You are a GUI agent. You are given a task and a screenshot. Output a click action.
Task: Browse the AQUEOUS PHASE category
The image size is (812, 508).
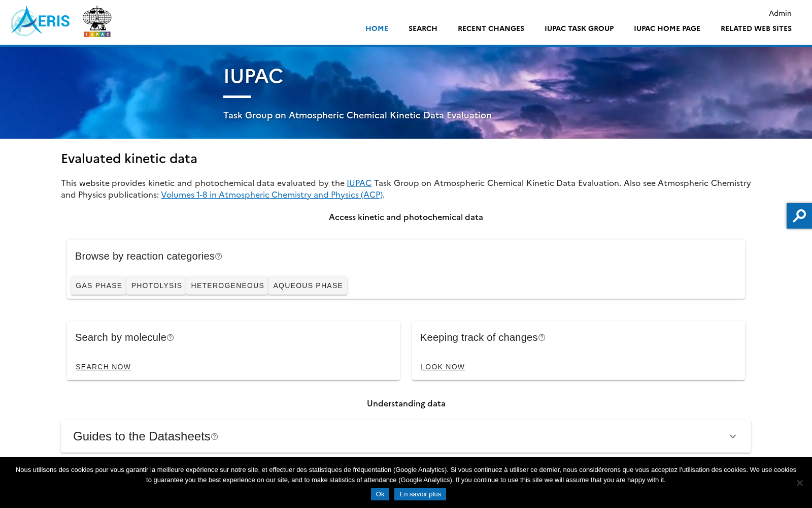click(x=308, y=285)
